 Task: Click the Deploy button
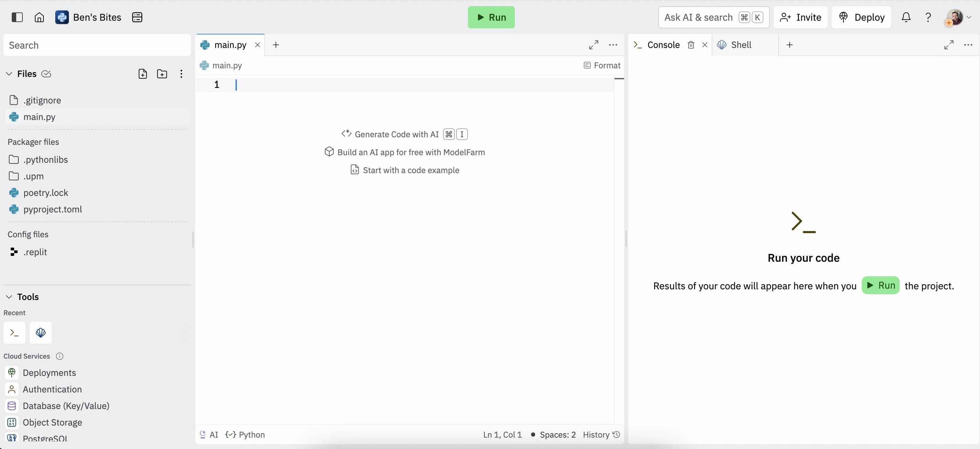861,17
